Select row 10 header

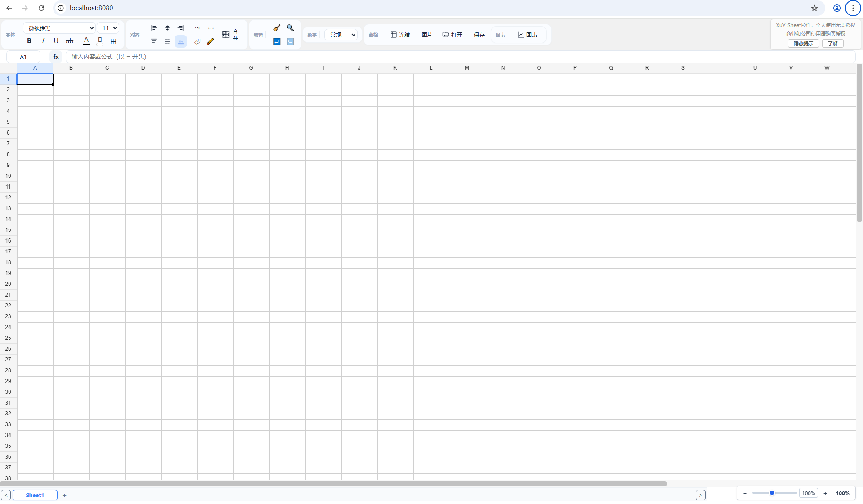coord(8,176)
